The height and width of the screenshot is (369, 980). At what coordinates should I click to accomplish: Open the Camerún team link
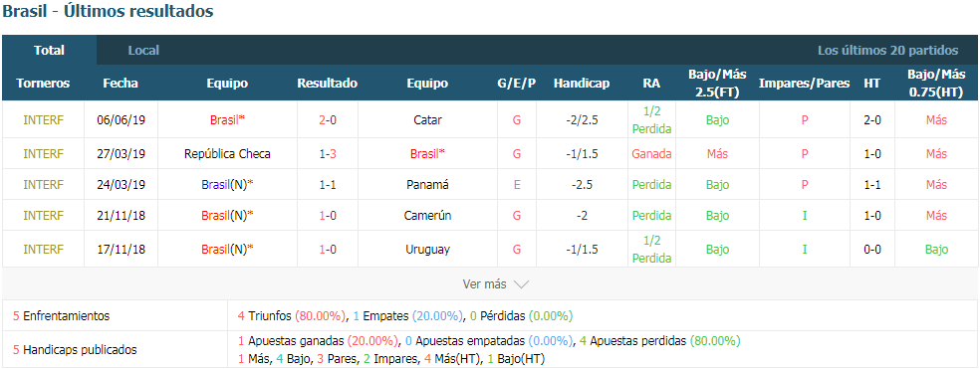(427, 216)
